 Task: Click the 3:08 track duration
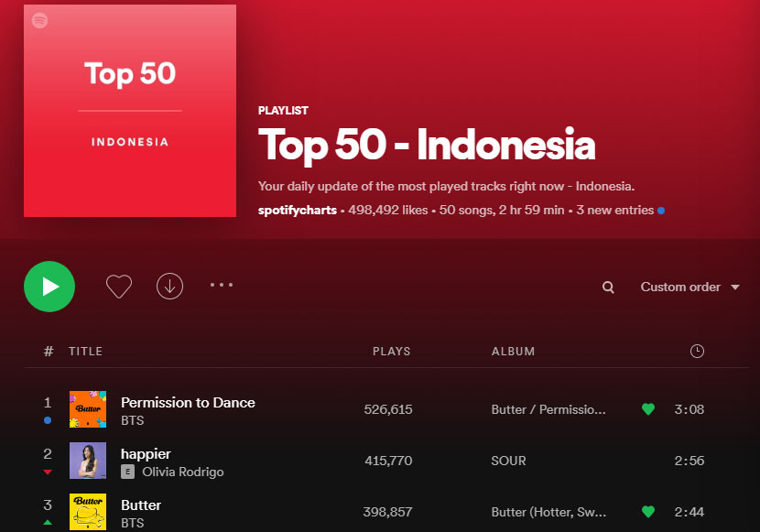coord(689,409)
